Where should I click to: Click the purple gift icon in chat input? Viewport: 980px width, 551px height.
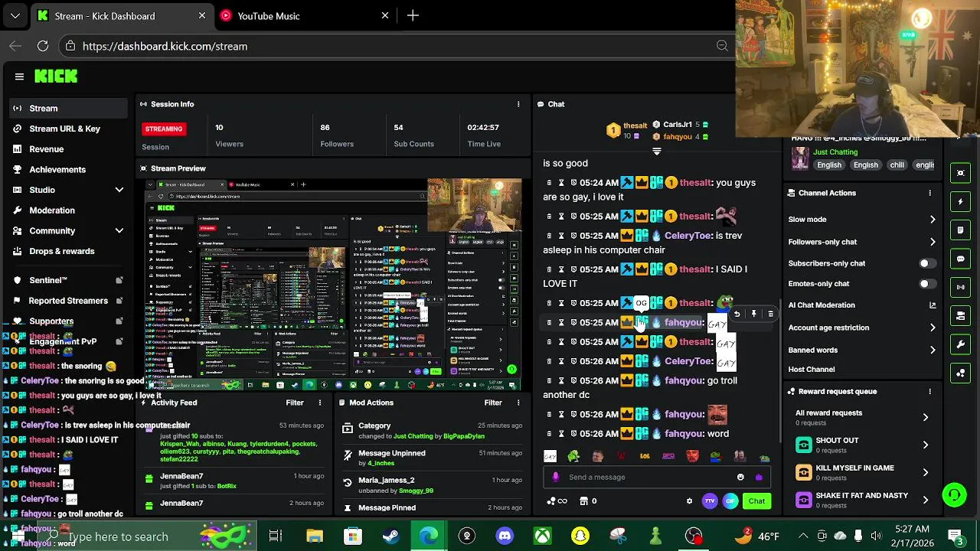(x=759, y=477)
